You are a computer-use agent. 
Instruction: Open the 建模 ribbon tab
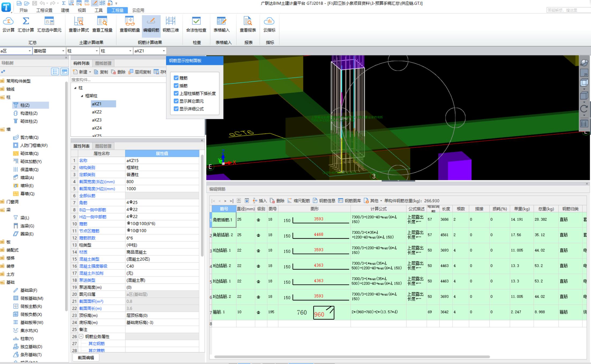[65, 10]
